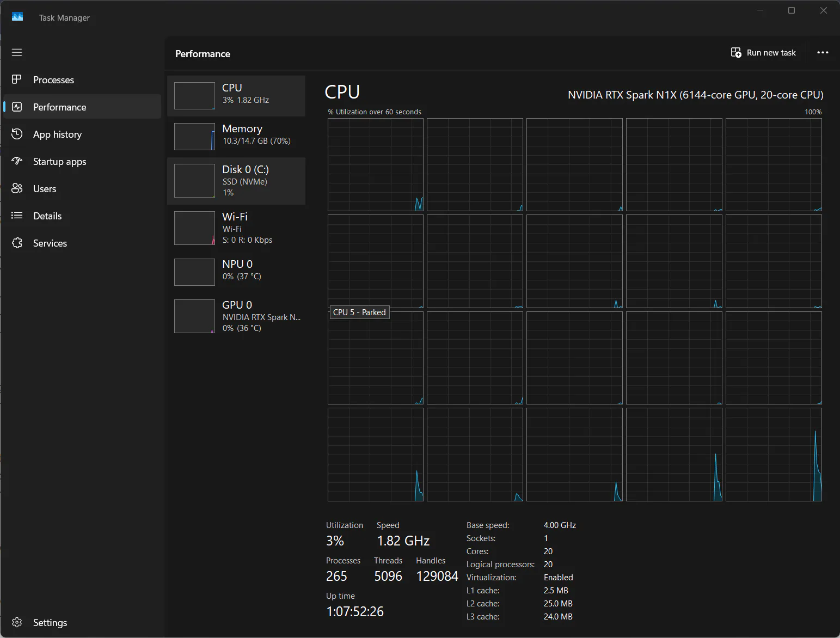
Task: Click the Run new task button label
Action: 771,53
